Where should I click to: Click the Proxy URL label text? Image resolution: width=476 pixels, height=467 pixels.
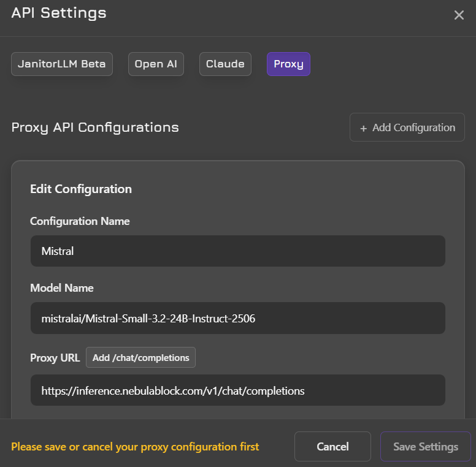click(x=55, y=358)
